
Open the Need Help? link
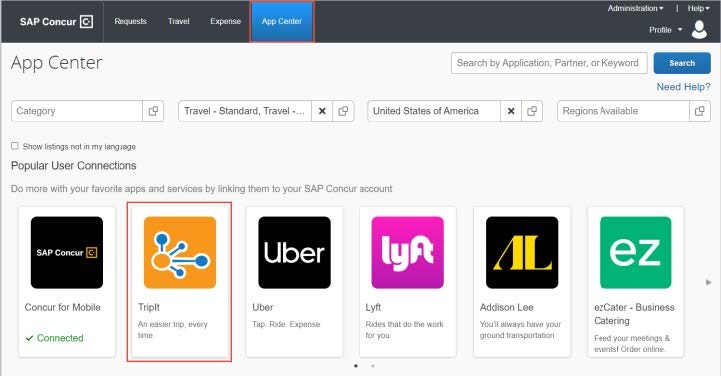[x=683, y=87]
